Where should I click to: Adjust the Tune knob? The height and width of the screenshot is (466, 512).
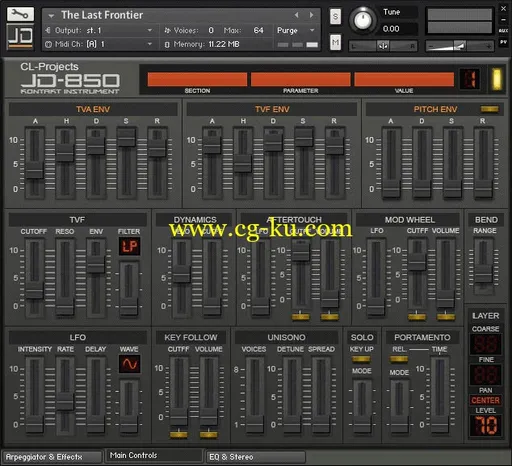[363, 21]
